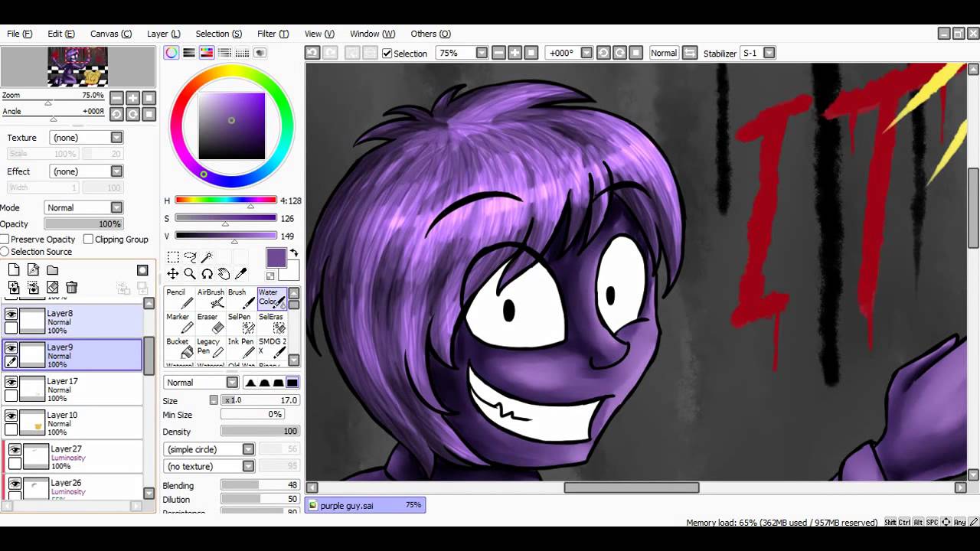Open the Stabilizer S-1 dropdown
980x551 pixels.
[758, 53]
